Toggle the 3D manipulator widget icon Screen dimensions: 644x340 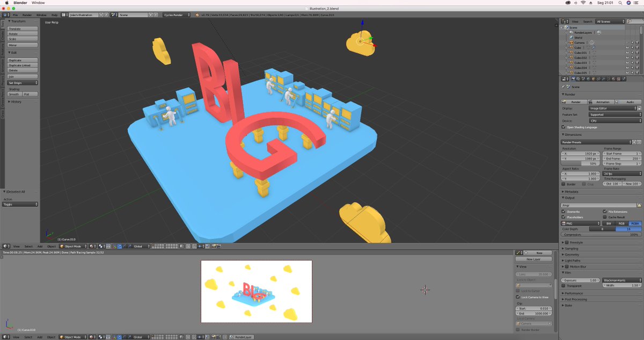coord(114,246)
